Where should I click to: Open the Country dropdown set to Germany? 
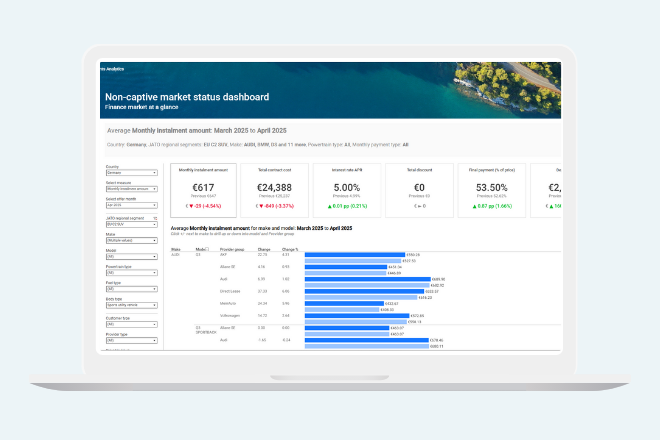click(131, 173)
